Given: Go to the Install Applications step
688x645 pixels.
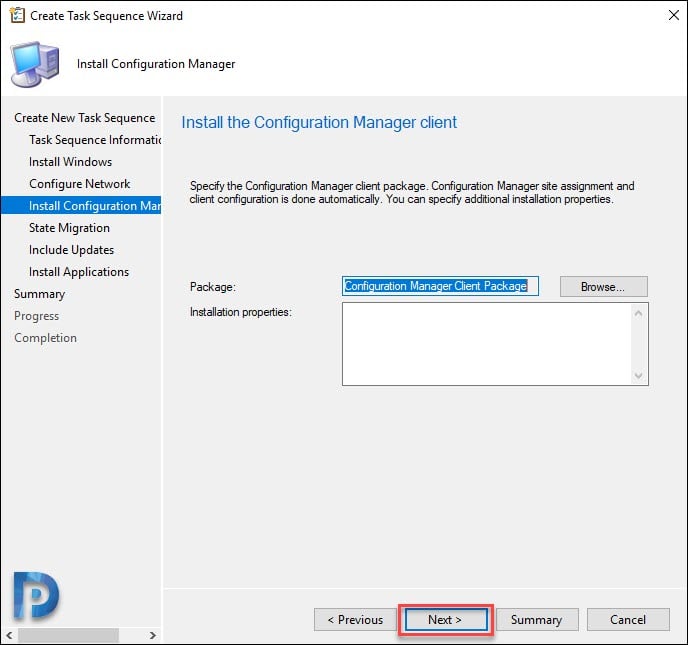Looking at the screenshot, I should (79, 272).
